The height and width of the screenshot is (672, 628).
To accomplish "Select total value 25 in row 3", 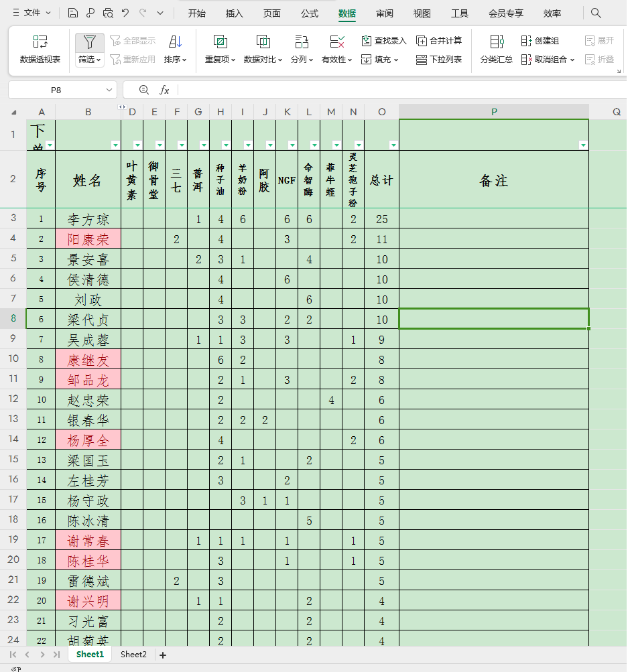I will [x=381, y=219].
